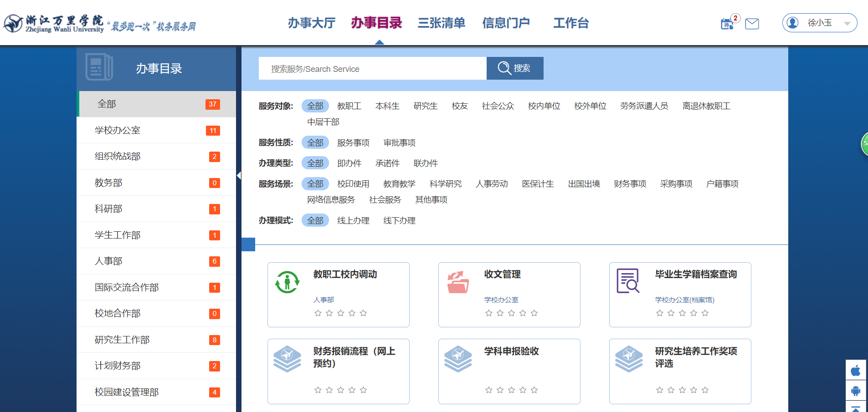Focus the 搜索服务 search service input field

(x=372, y=69)
